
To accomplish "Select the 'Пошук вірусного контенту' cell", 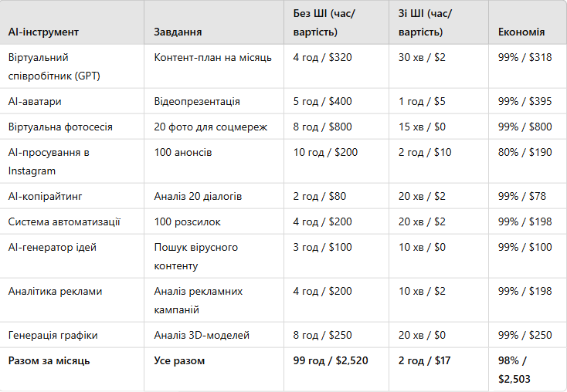I will click(x=196, y=256).
